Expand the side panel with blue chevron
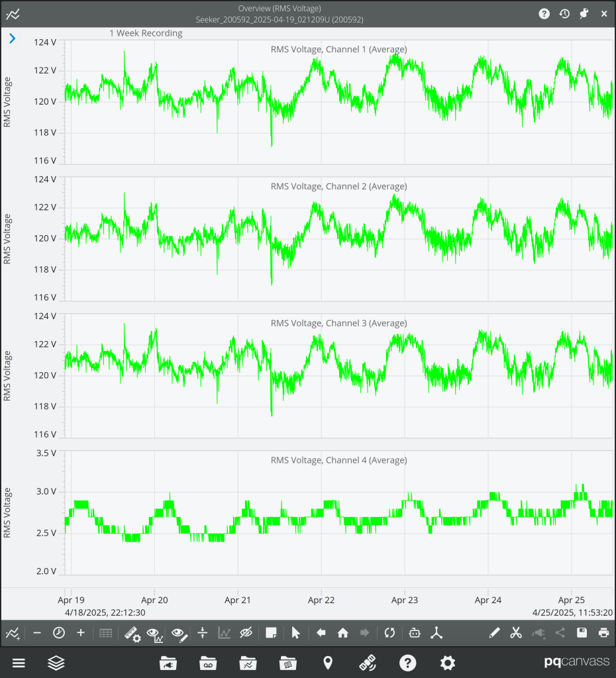Image resolution: width=616 pixels, height=678 pixels. pos(12,39)
